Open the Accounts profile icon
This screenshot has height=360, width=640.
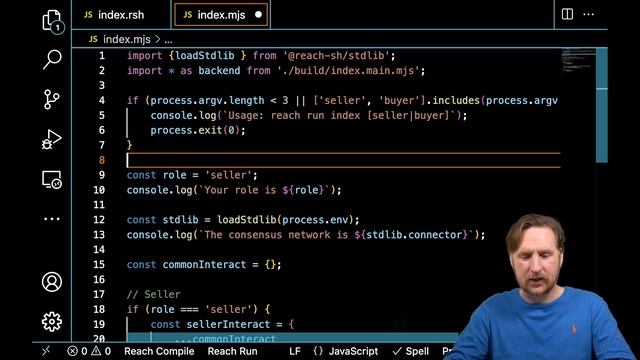click(x=52, y=282)
